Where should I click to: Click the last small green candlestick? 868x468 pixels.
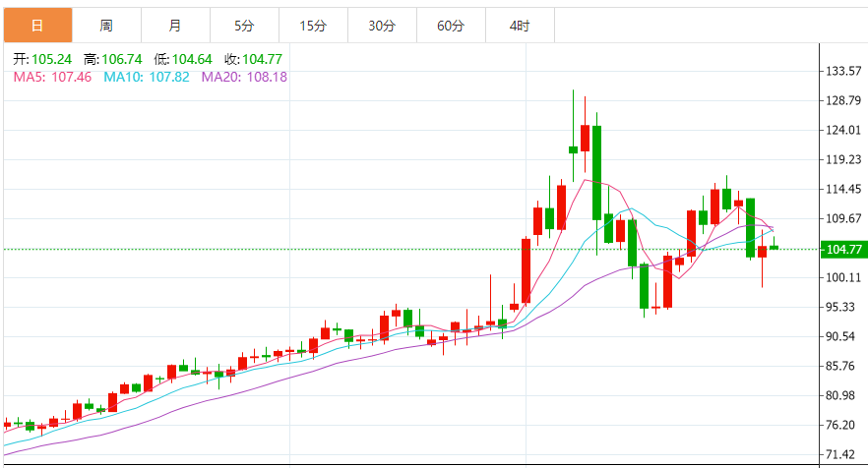774,246
